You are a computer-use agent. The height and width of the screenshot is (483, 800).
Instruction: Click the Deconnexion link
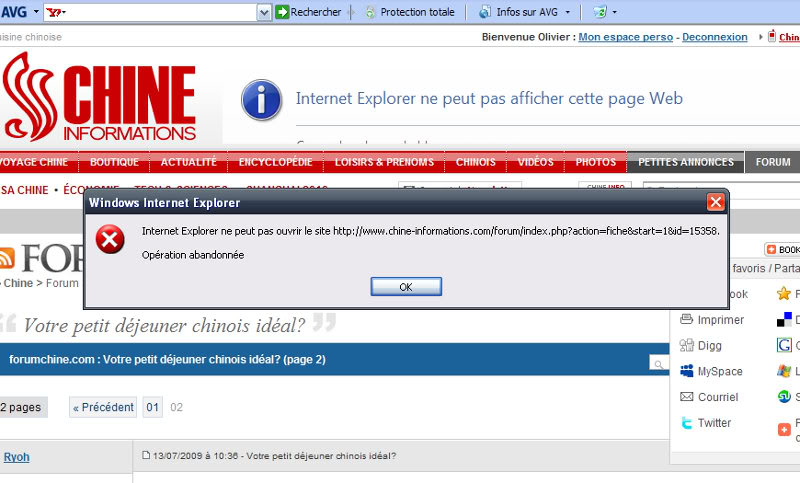[715, 37]
